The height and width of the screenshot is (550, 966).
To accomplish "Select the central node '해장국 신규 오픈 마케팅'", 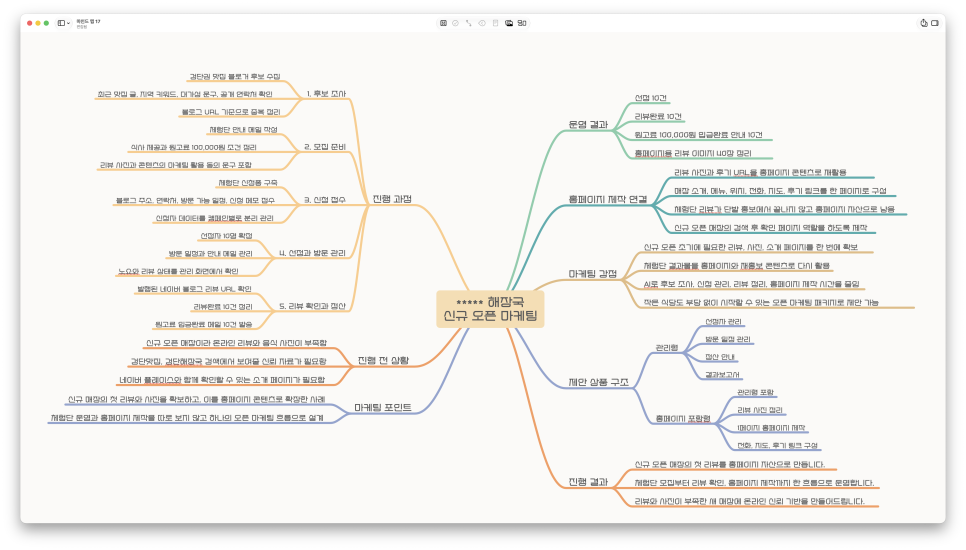I will click(490, 309).
